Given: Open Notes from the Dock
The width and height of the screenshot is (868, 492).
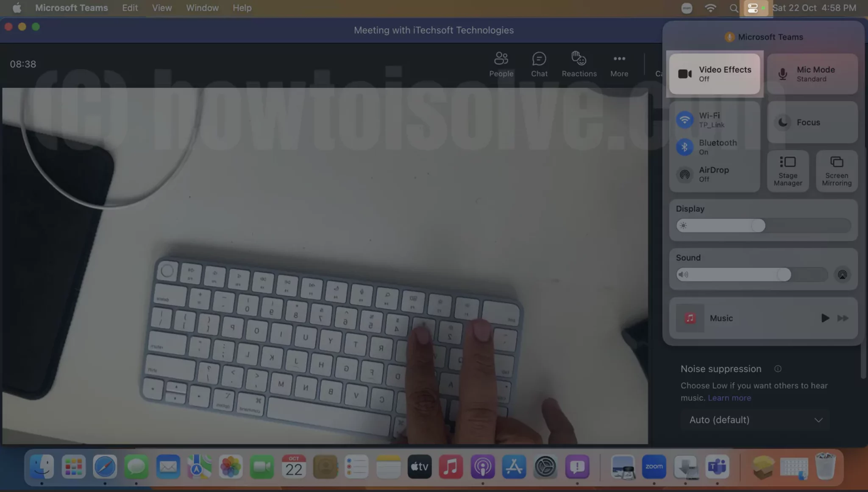Looking at the screenshot, I should point(388,467).
